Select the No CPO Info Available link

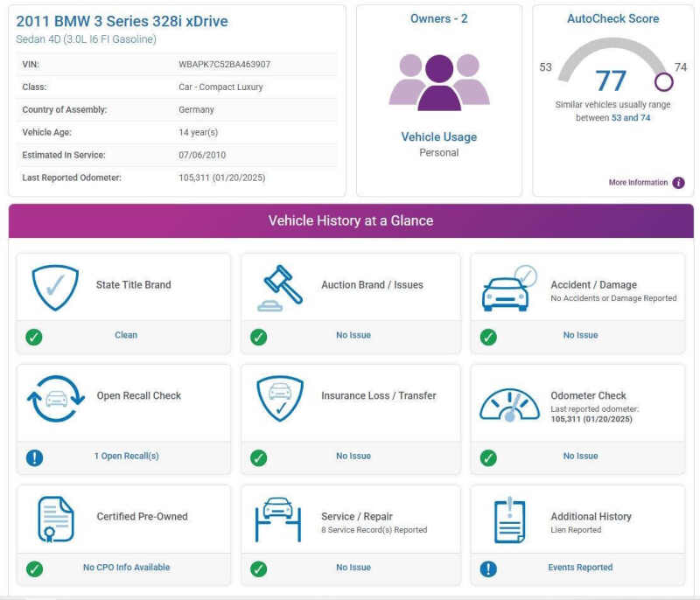127,568
